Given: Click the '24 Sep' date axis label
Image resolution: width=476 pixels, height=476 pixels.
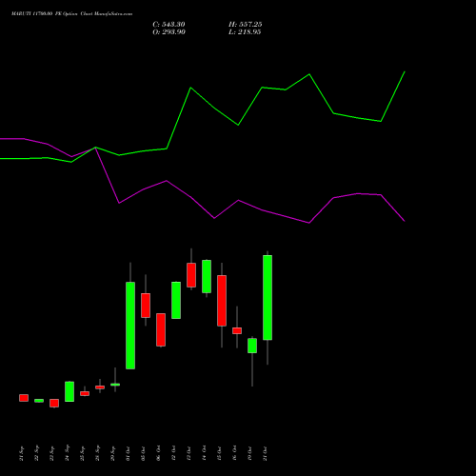Looking at the screenshot, I should point(67,453).
